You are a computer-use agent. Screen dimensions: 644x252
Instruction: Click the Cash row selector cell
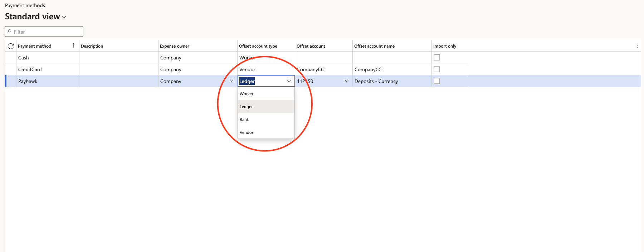(x=11, y=58)
